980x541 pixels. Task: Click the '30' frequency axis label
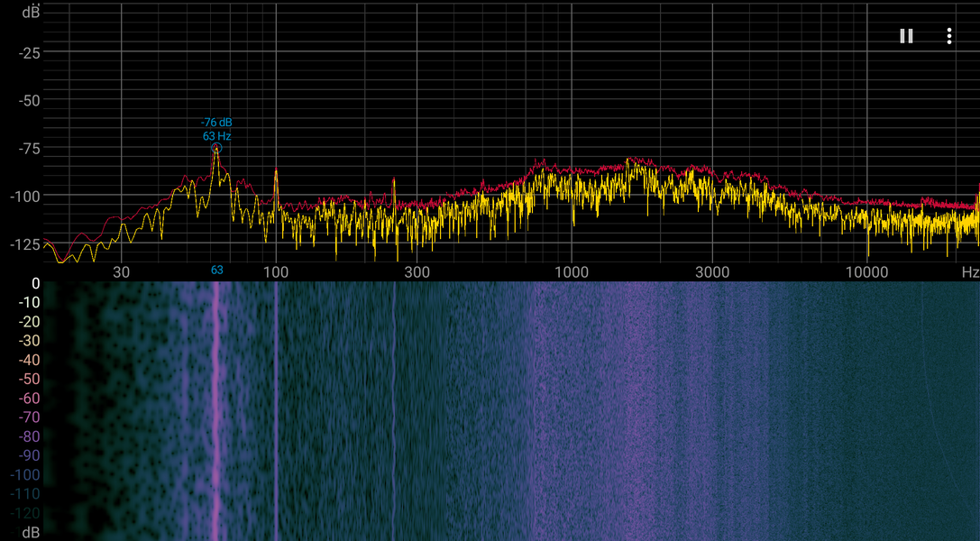121,272
